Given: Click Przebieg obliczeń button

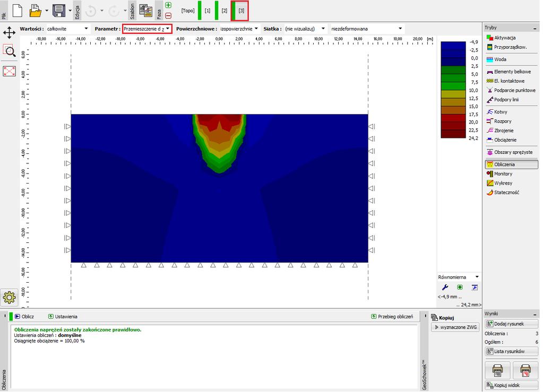Looking at the screenshot, I should 392,317.
